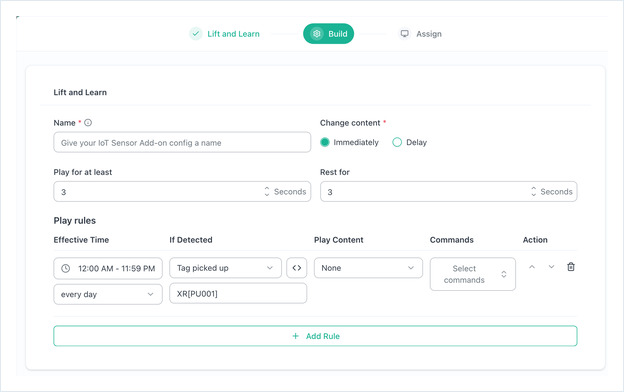Click the Play for at least stepper arrows
The image size is (624, 392).
267,191
